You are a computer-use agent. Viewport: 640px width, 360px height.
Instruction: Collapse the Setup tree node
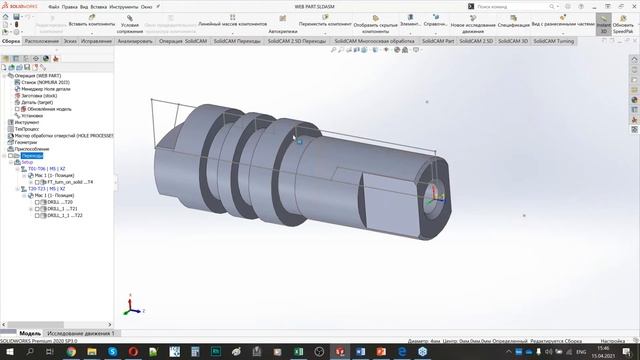point(11,162)
